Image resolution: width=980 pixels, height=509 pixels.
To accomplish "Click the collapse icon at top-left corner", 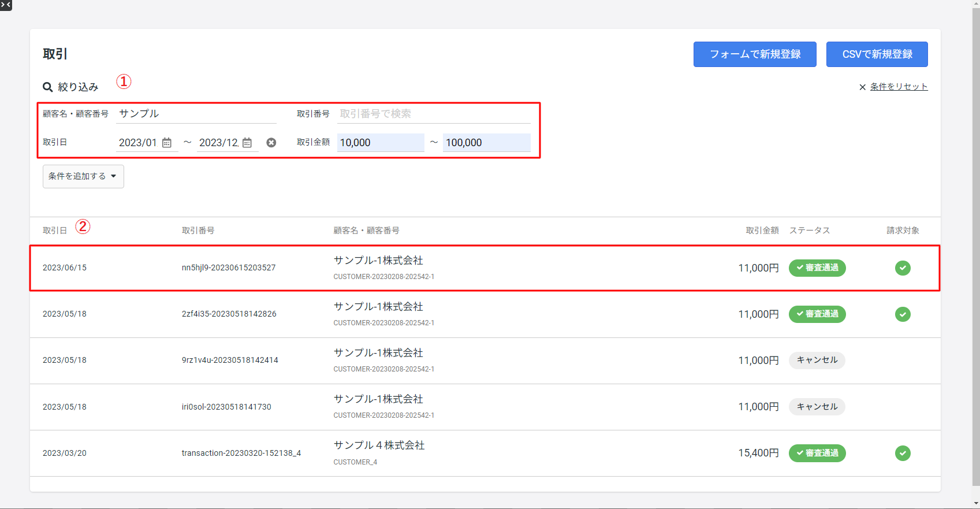I will coord(6,5).
